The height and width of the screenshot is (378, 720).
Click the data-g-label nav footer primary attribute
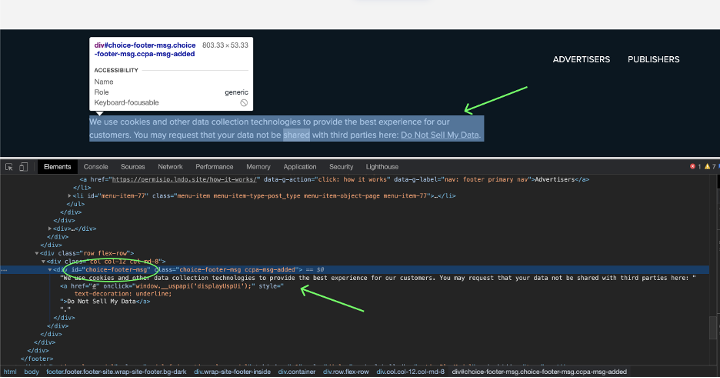coord(463,180)
